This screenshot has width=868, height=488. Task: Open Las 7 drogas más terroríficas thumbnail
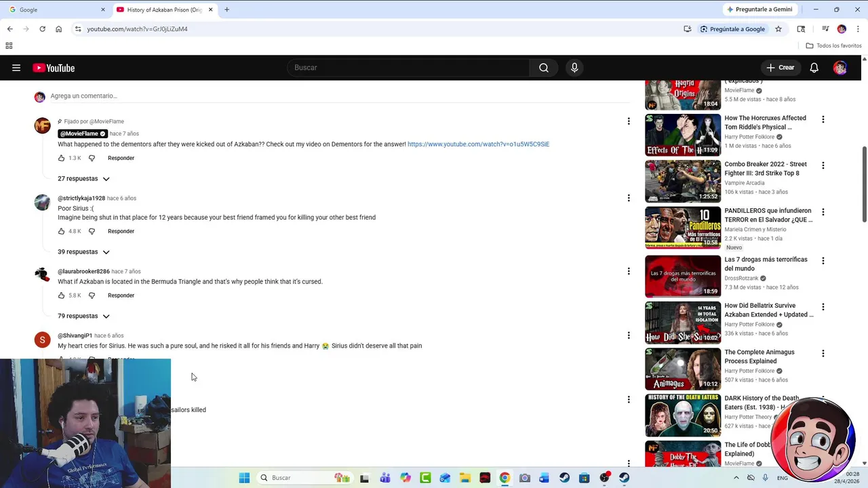[x=683, y=277]
